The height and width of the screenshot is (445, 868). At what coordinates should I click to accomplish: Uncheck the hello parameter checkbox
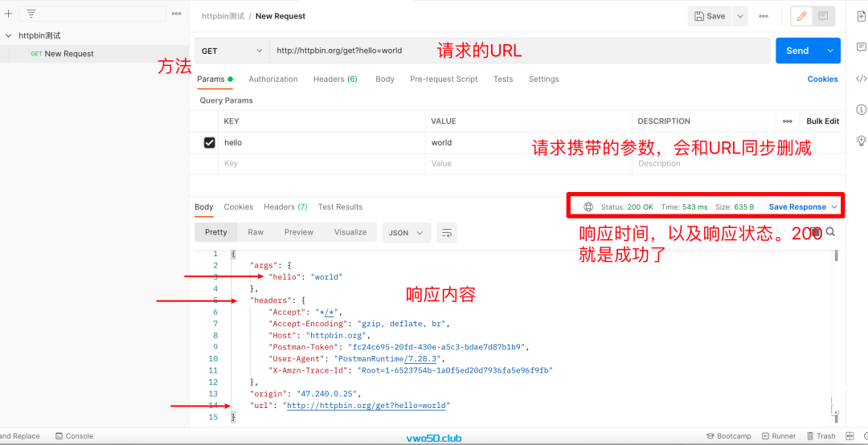209,143
